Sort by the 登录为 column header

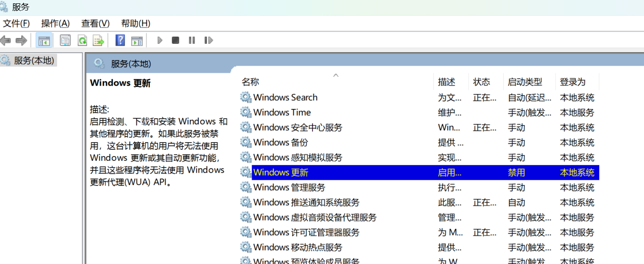(x=577, y=82)
